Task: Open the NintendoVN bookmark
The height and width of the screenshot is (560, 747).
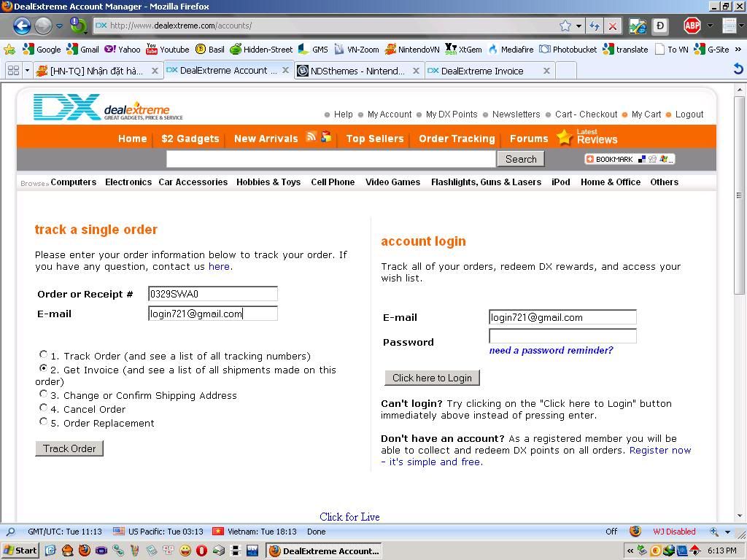Action: [412, 49]
